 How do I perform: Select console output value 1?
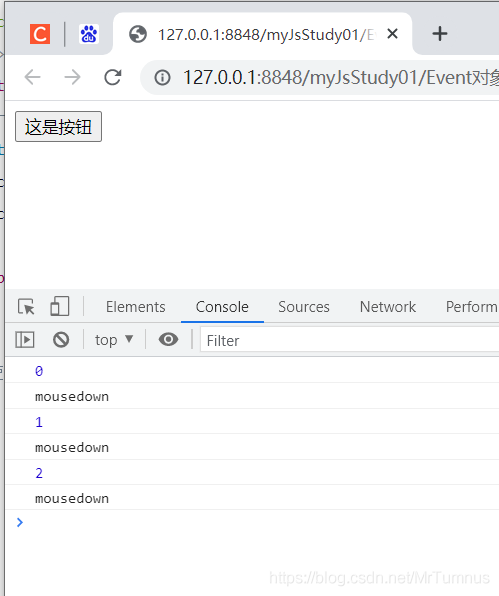coord(39,422)
